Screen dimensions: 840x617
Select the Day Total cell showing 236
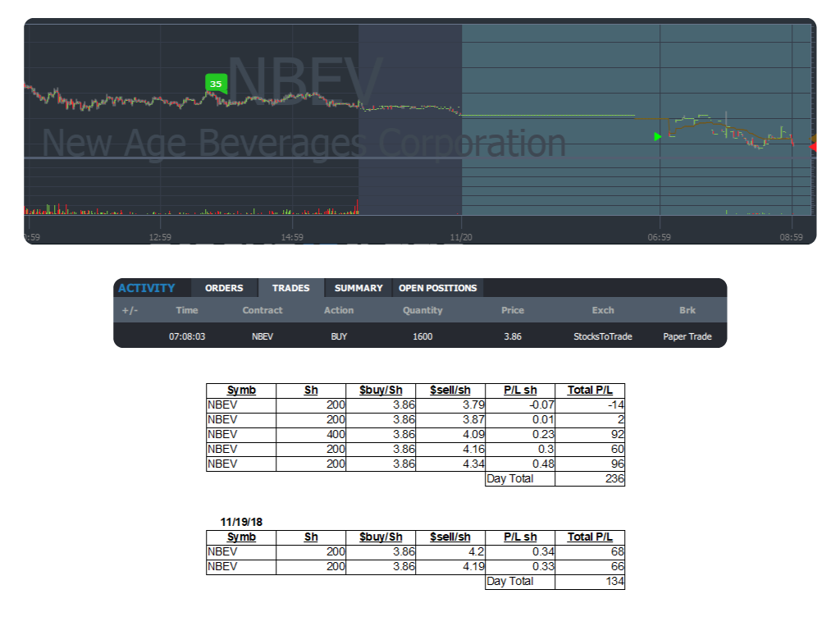pos(590,478)
